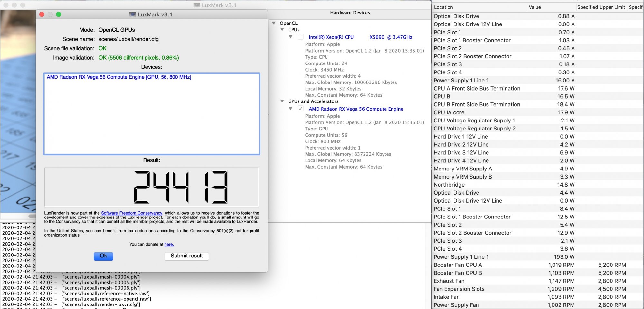Image resolution: width=644 pixels, height=309 pixels.
Task: Click the Booster Fan CPU A 5,200 RPM limit
Action: coord(612,265)
